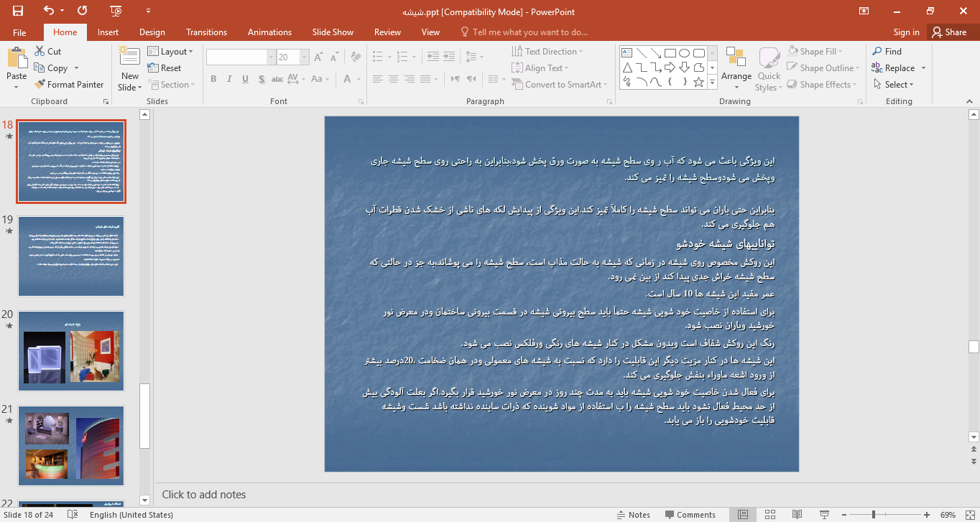
Task: Open the Select dropdown
Action: (x=894, y=85)
